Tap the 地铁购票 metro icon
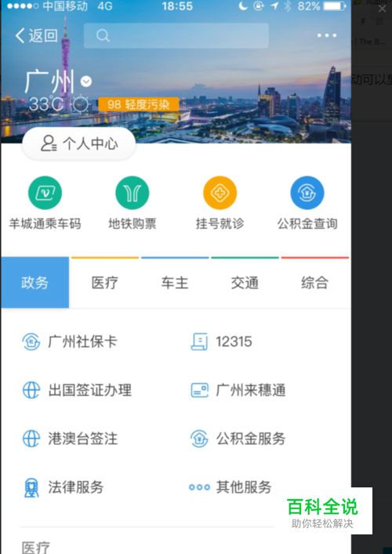 tap(132, 193)
